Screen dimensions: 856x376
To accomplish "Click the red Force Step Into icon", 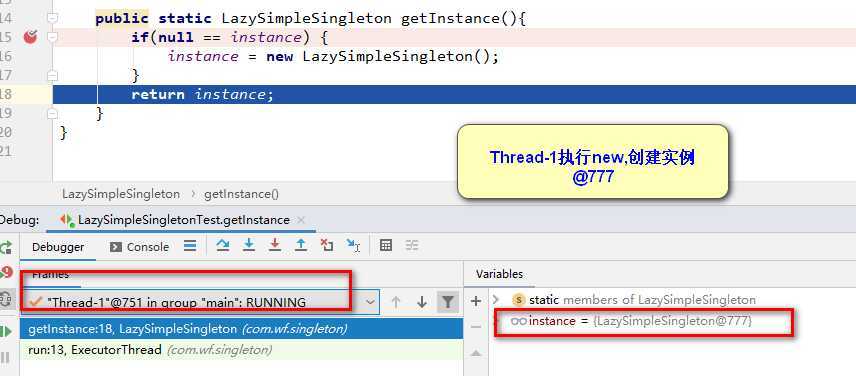I will 275,246.
